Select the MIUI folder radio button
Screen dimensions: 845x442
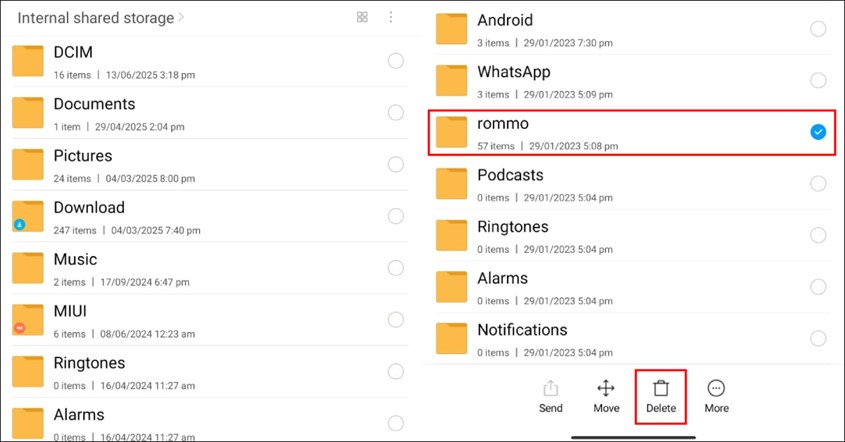click(x=396, y=320)
